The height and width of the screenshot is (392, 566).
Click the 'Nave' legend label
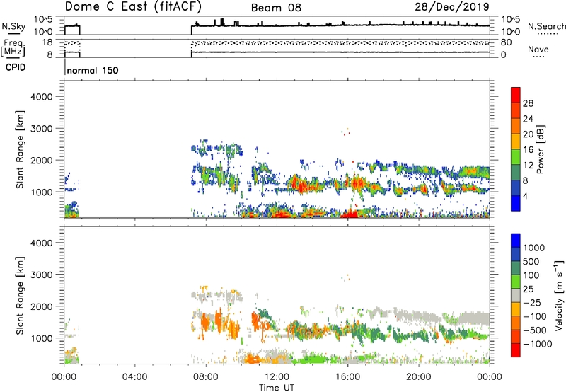[538, 49]
